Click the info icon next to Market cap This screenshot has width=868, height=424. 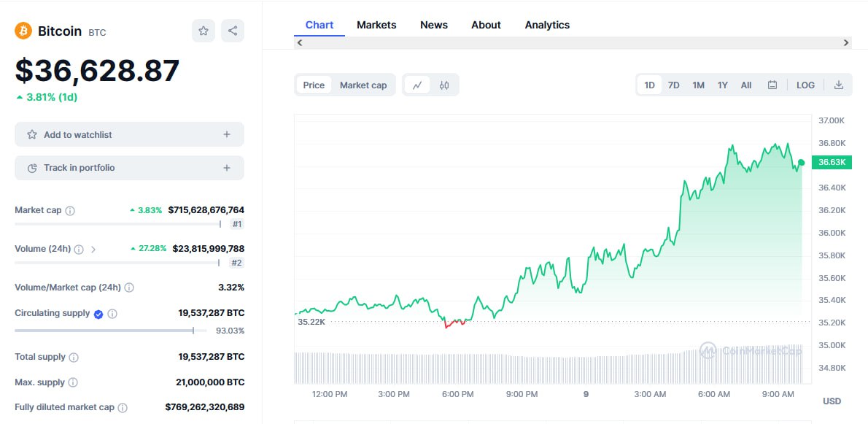tap(70, 211)
